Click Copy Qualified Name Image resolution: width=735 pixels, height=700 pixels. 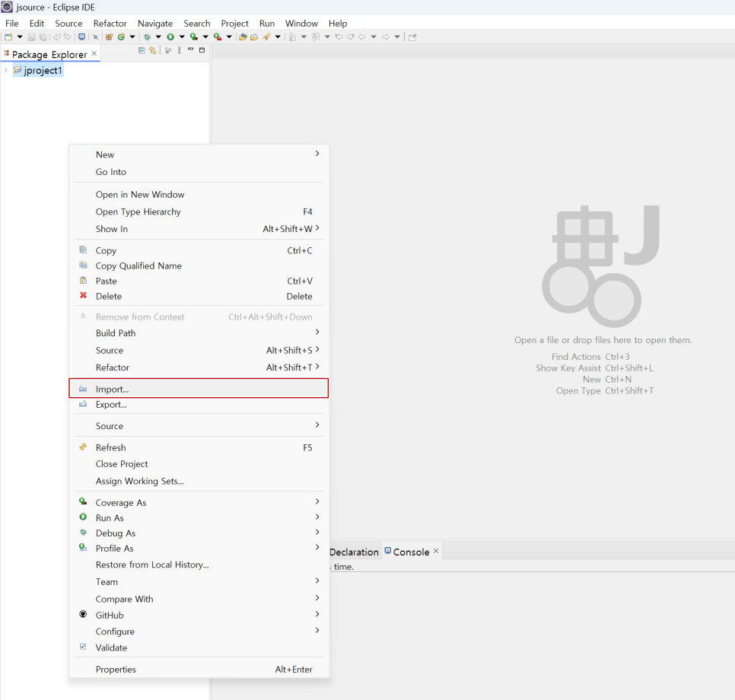pos(199,266)
